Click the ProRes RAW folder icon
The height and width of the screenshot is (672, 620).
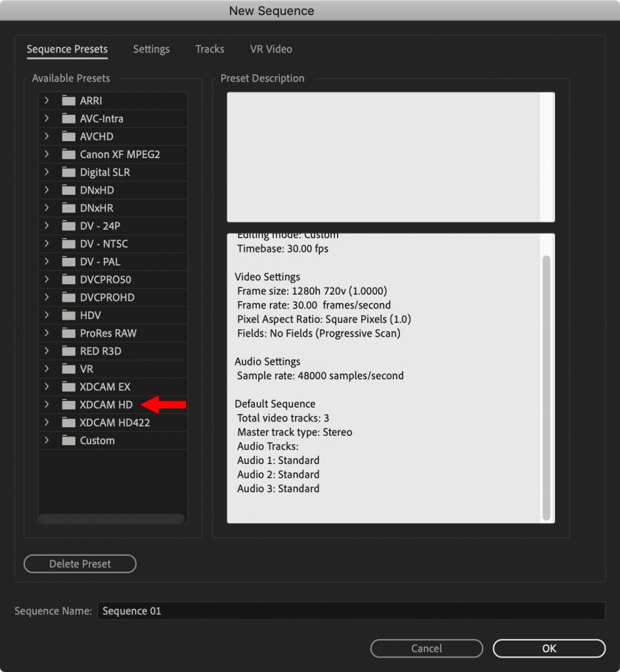tap(68, 333)
